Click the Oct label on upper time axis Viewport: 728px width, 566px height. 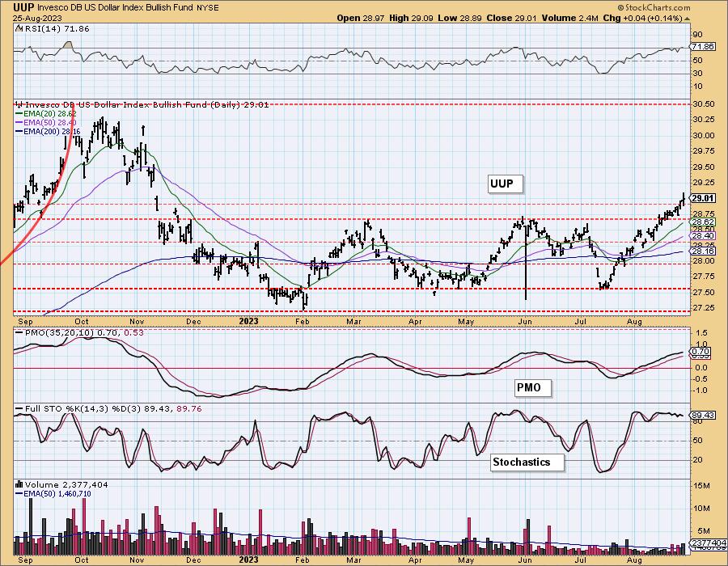point(82,321)
